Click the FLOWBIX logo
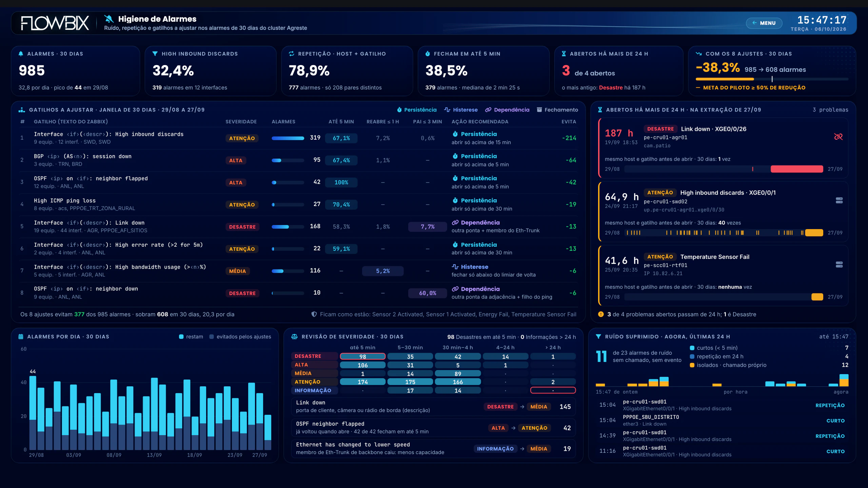This screenshot has height=488, width=868. coord(55,23)
